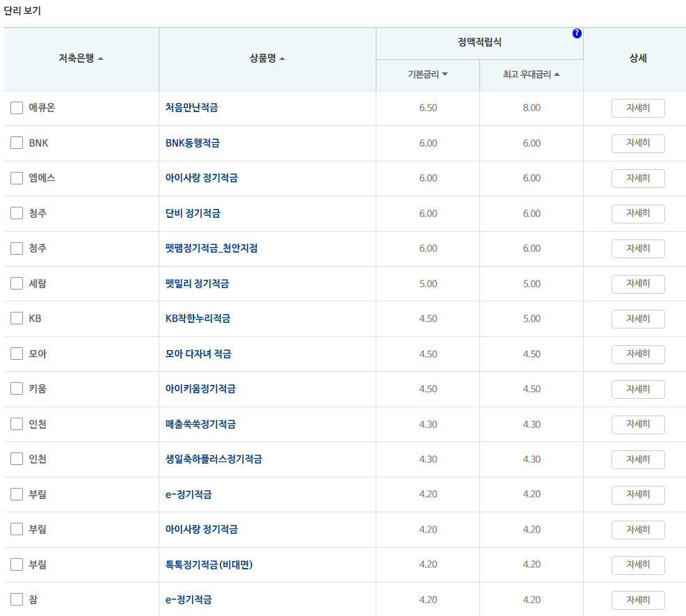
Task: Open BNK동행적금 product link
Action: pos(193,143)
